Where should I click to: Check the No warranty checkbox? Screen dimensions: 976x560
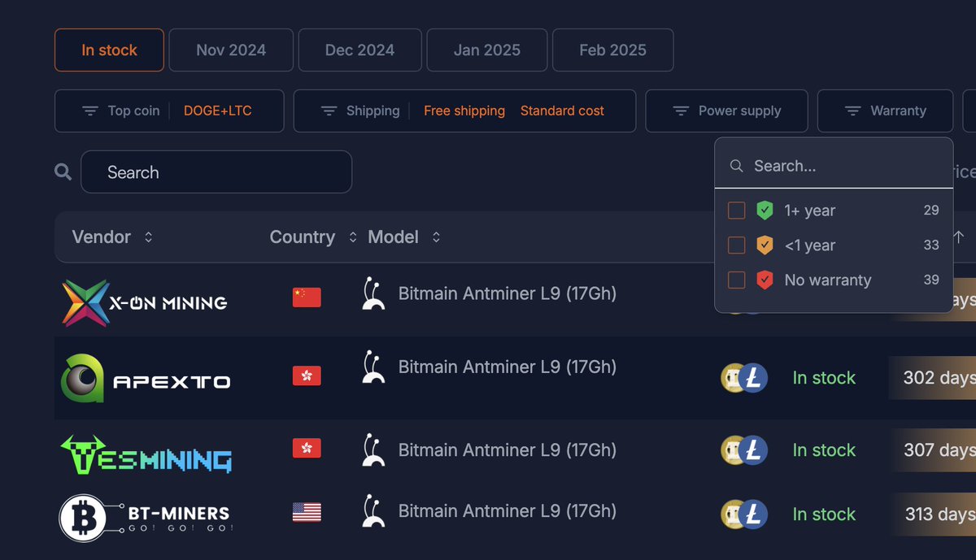tap(736, 280)
